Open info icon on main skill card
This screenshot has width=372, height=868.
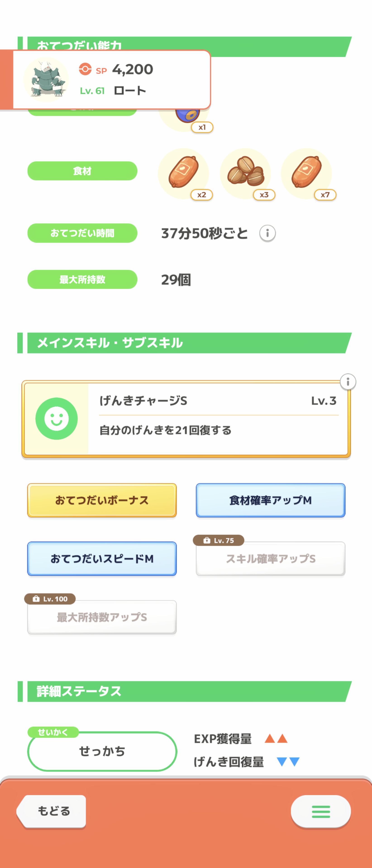coord(348,382)
